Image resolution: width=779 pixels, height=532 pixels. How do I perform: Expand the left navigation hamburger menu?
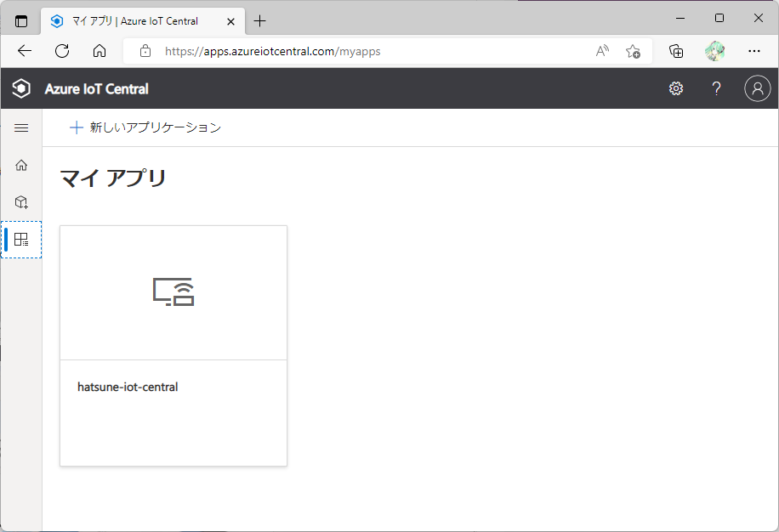[21, 128]
